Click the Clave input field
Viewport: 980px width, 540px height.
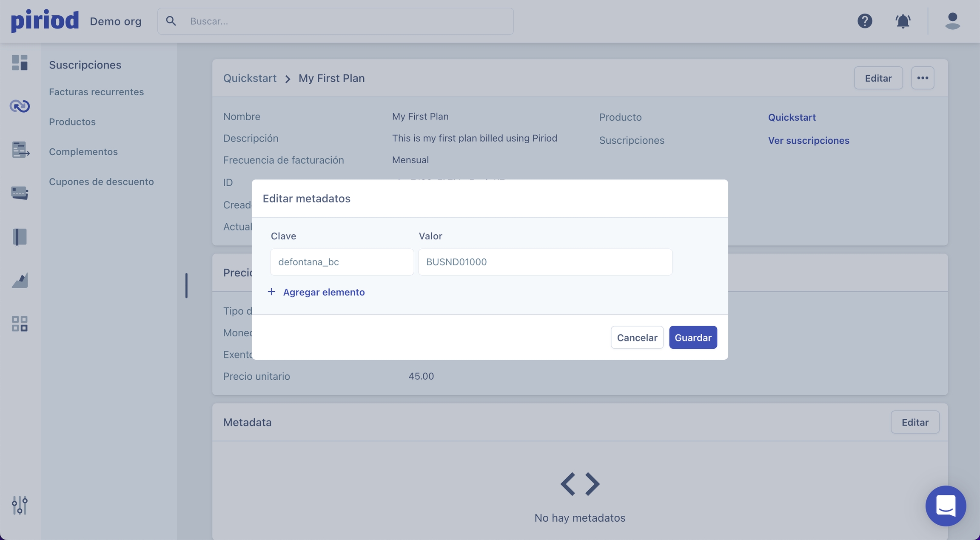click(x=342, y=262)
